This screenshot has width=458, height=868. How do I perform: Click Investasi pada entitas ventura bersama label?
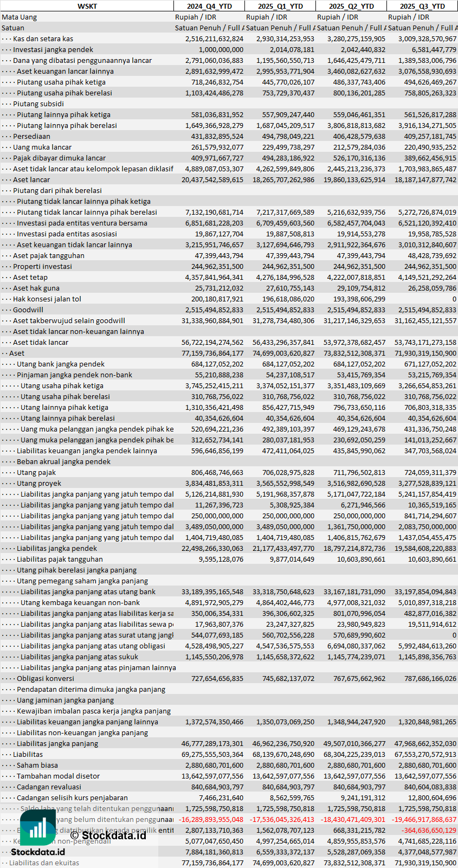tap(82, 223)
